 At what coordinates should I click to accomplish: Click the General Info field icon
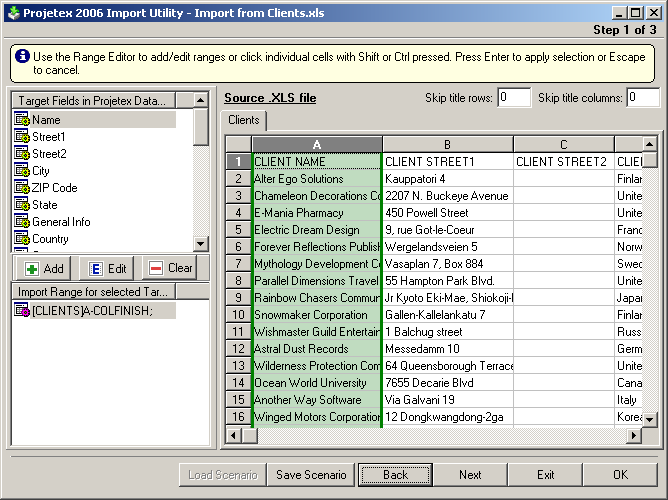click(x=21, y=222)
